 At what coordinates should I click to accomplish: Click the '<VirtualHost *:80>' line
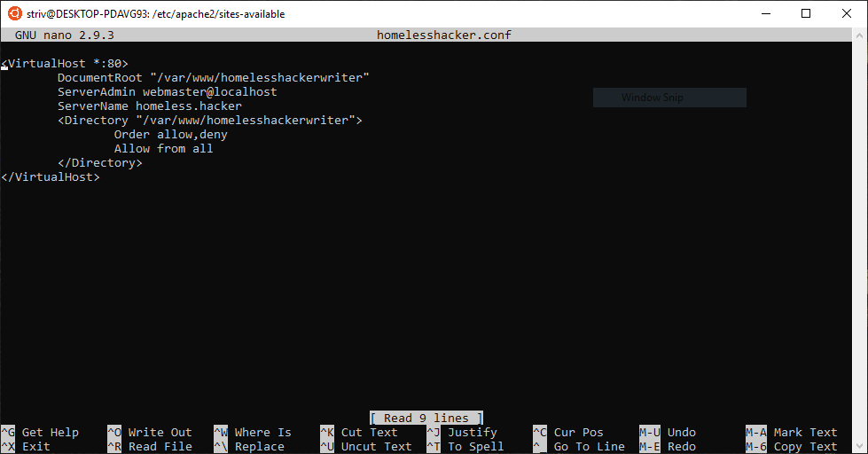point(65,64)
